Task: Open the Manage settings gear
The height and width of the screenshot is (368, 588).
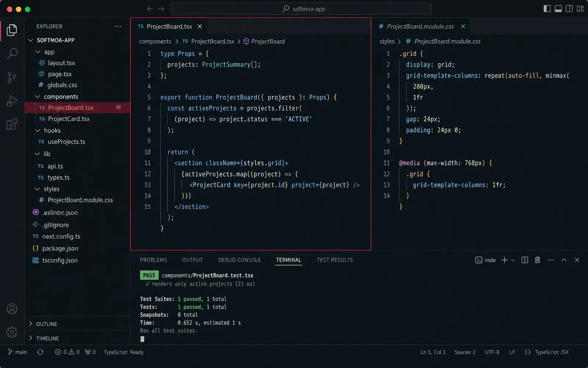Action: pos(12,332)
